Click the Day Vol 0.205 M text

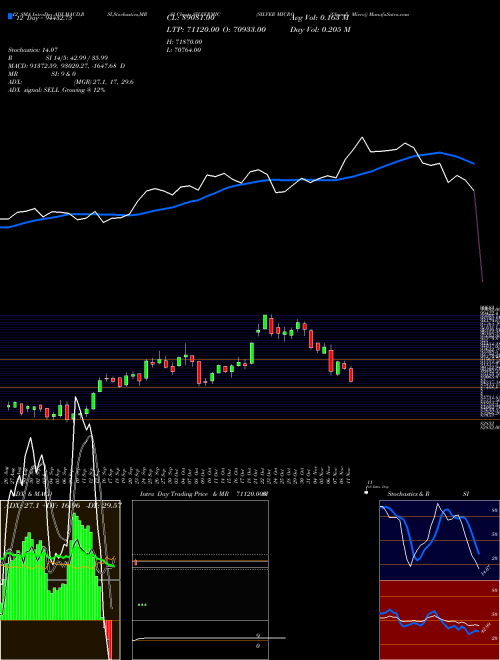tap(320, 29)
